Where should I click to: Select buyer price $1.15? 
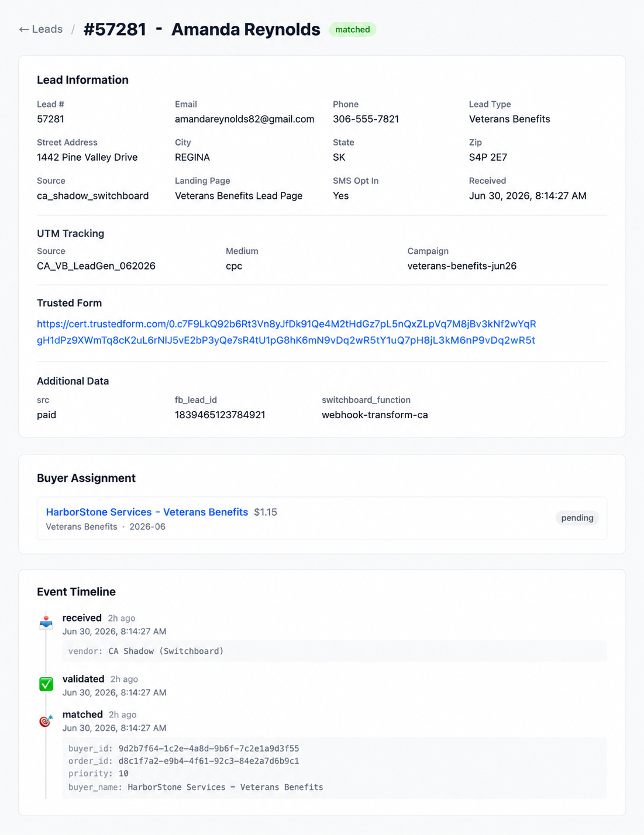266,512
